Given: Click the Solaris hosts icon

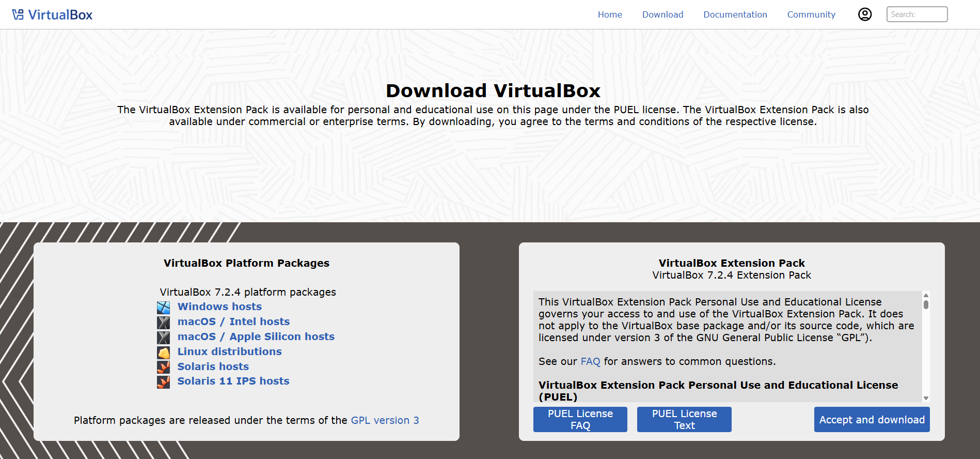Looking at the screenshot, I should tap(164, 367).
